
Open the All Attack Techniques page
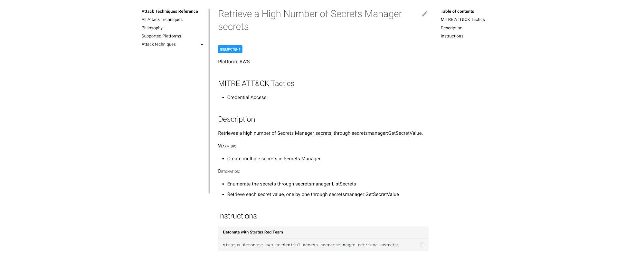point(162,19)
